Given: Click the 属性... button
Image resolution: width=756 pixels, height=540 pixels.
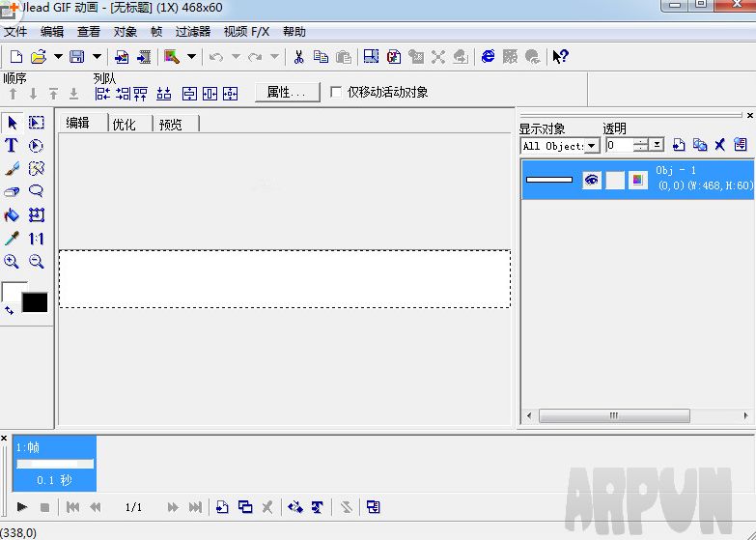Looking at the screenshot, I should 287,93.
